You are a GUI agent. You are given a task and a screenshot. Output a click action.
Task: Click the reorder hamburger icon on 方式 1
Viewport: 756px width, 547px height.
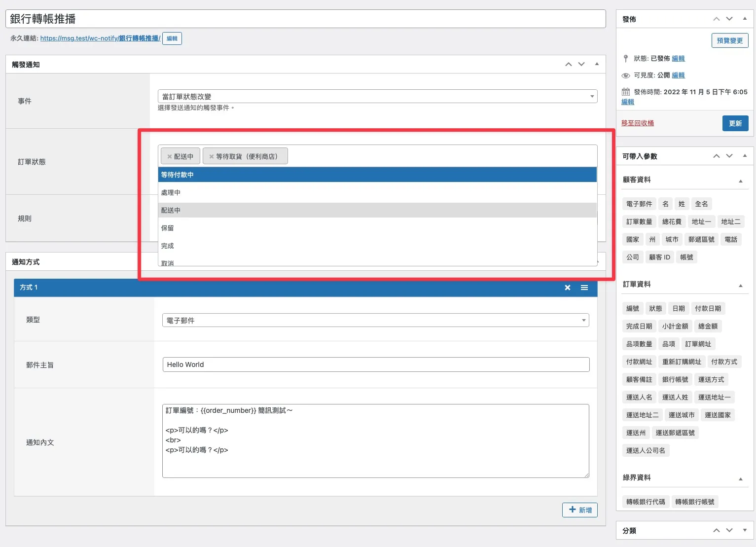(x=584, y=288)
